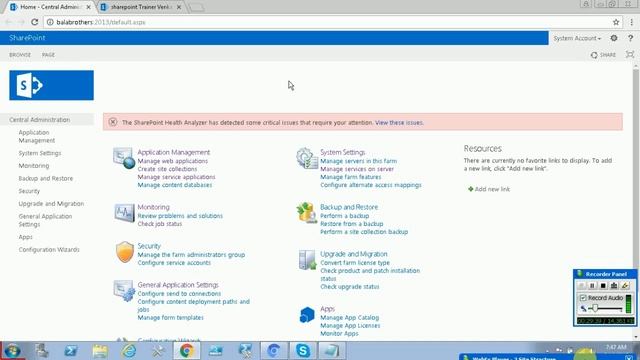Image resolution: width=640 pixels, height=360 pixels.
Task: Bookmark this page with star icon
Action: 616,22
